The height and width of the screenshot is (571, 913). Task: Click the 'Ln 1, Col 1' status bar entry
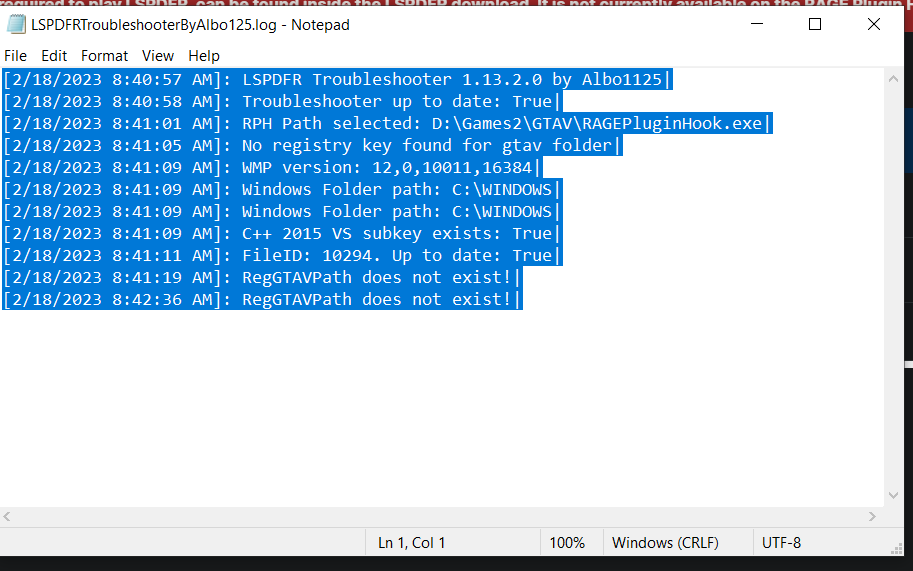point(411,542)
